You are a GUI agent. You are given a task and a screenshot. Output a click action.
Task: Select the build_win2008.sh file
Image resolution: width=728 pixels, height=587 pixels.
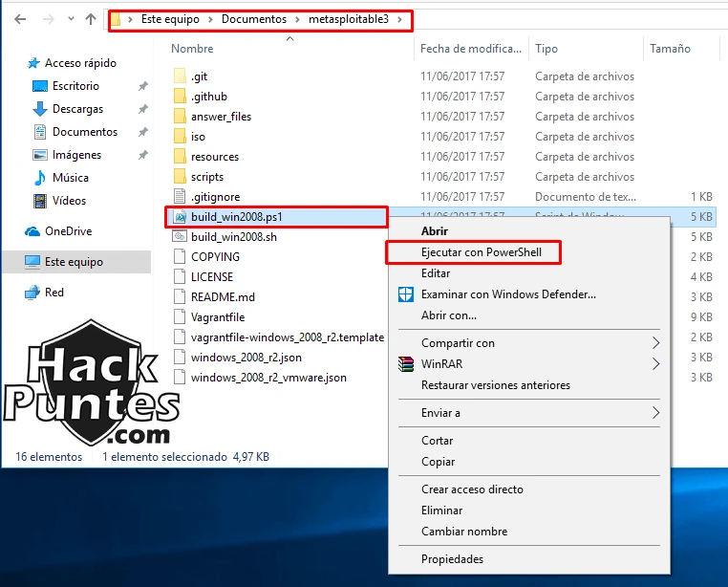[x=234, y=236]
